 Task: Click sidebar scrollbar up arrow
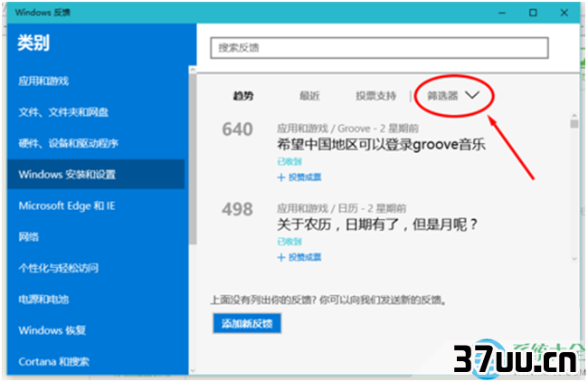coord(193,70)
